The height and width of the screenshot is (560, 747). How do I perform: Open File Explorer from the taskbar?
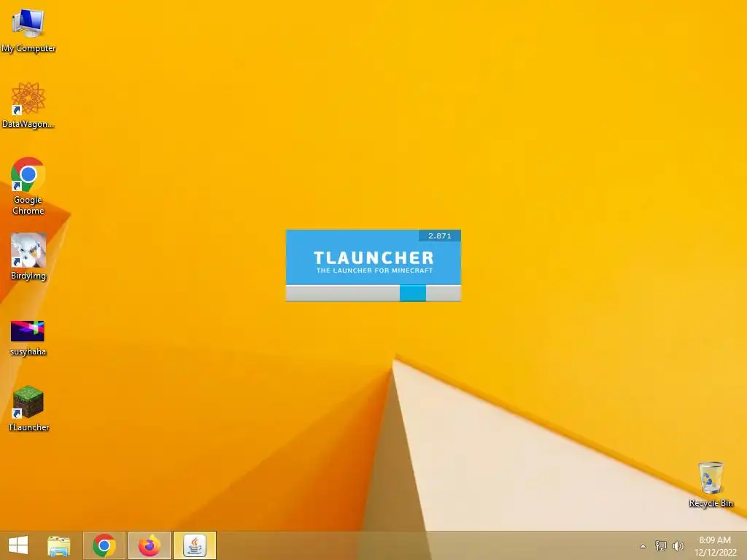click(59, 545)
